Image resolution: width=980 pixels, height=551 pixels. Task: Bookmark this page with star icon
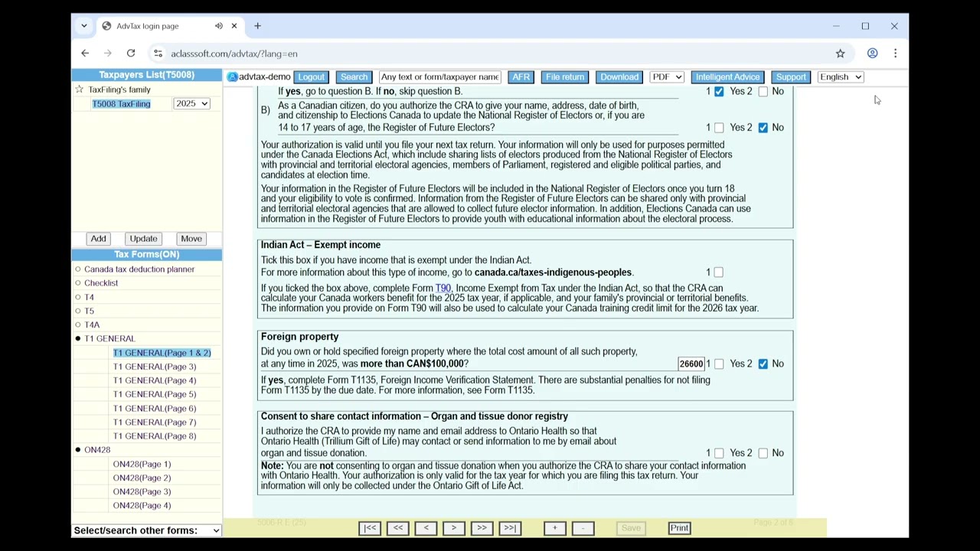click(x=840, y=54)
